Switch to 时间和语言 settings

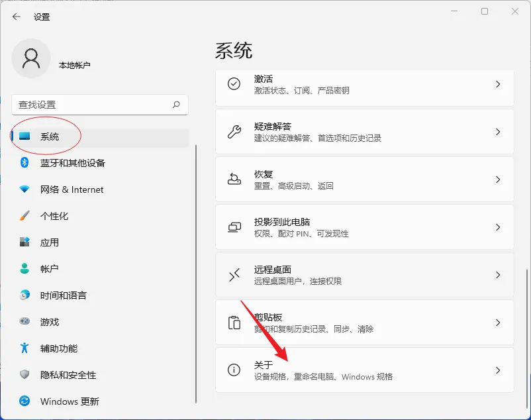click(x=99, y=295)
